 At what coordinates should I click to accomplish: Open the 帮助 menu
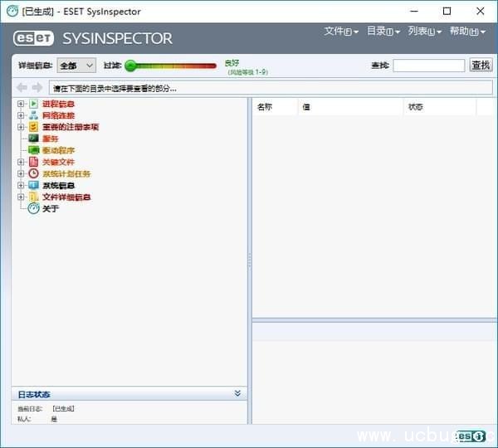pos(466,32)
